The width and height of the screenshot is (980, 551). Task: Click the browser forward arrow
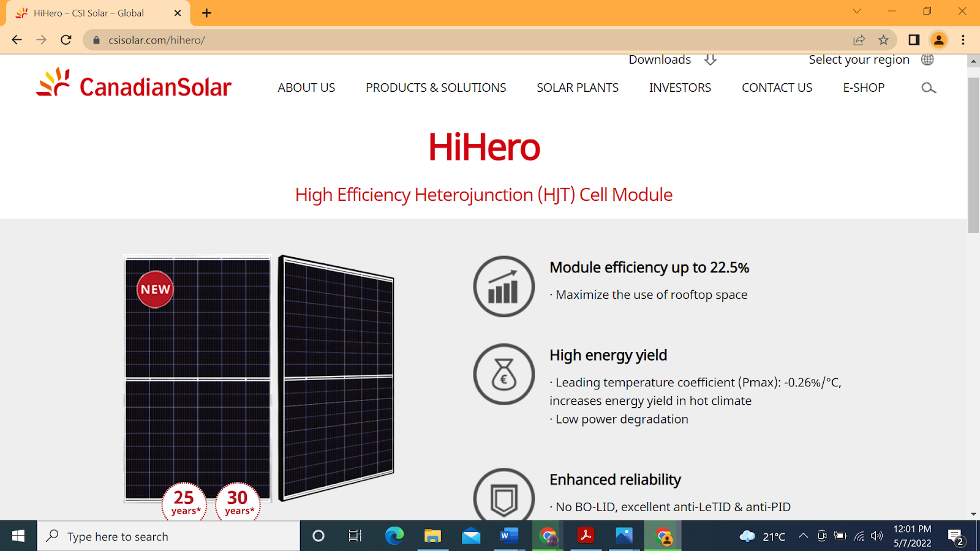coord(41,40)
